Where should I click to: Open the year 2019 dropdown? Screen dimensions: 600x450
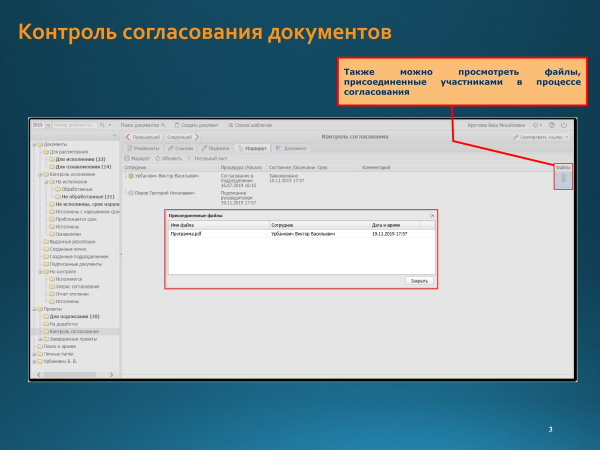pos(39,124)
